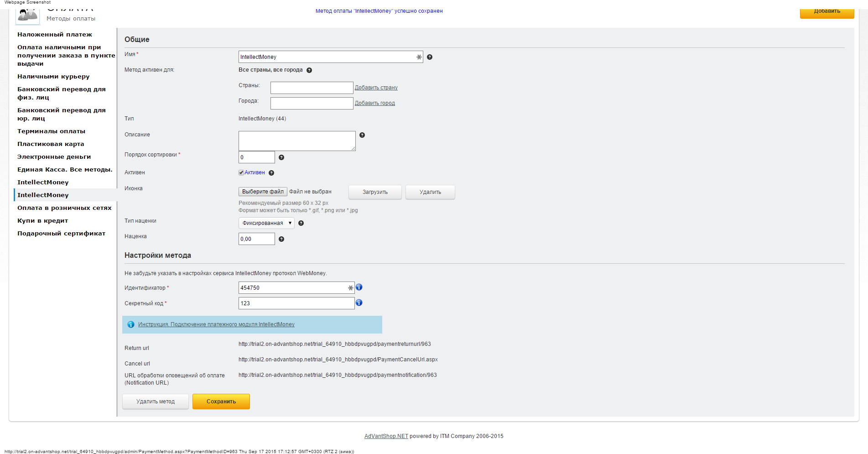Open 'Купи в кредит' payment method
868x454 pixels.
42,221
